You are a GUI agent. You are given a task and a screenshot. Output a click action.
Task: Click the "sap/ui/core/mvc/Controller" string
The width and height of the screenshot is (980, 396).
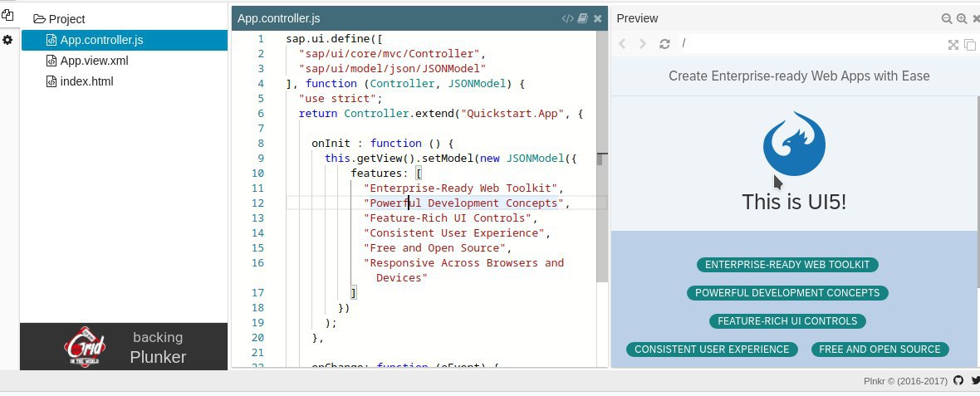click(389, 54)
